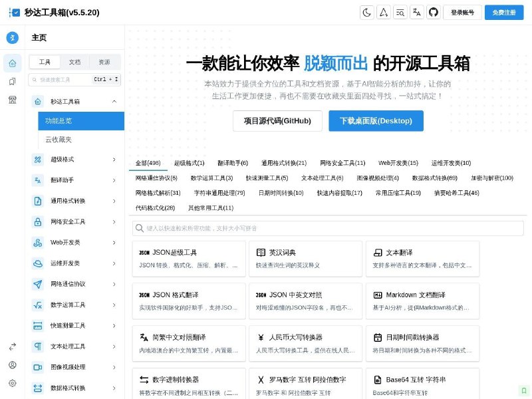
Task: Click the 数字进制转换器 arrows icon
Action: point(144,380)
